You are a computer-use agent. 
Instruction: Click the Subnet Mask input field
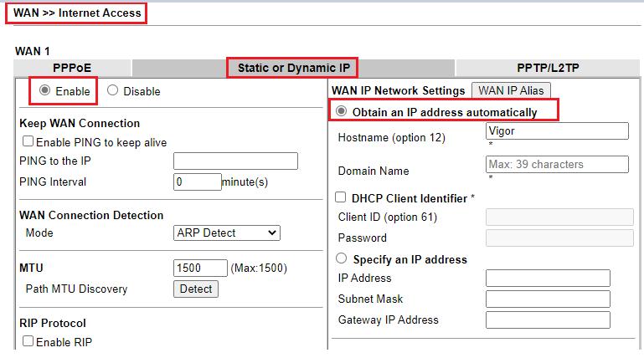coord(548,299)
